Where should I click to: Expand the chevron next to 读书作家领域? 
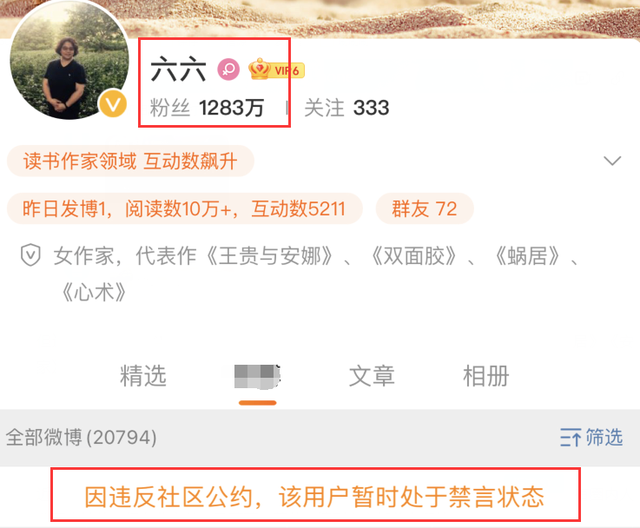point(612,160)
